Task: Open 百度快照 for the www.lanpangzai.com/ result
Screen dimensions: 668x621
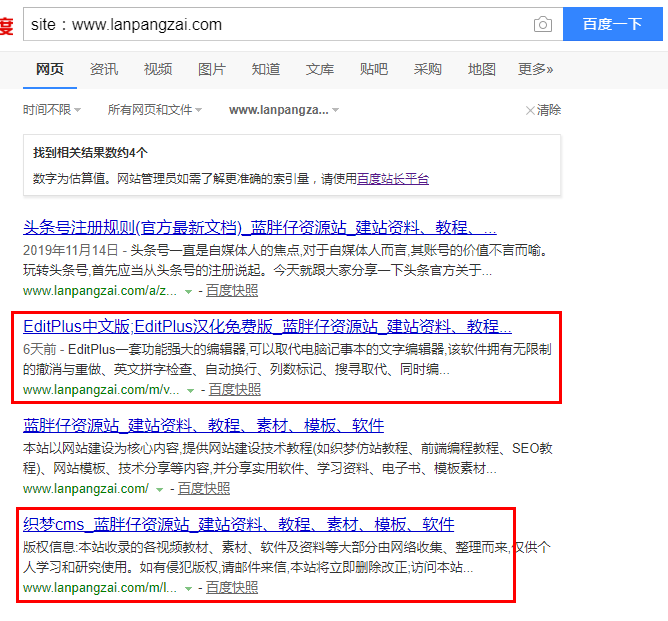Action: pyautogui.click(x=204, y=488)
